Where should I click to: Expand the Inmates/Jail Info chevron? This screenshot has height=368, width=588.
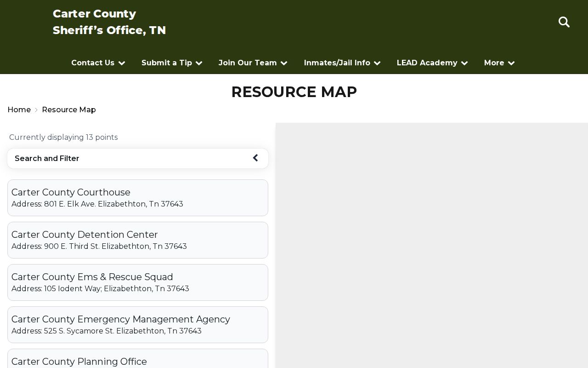[x=377, y=63]
